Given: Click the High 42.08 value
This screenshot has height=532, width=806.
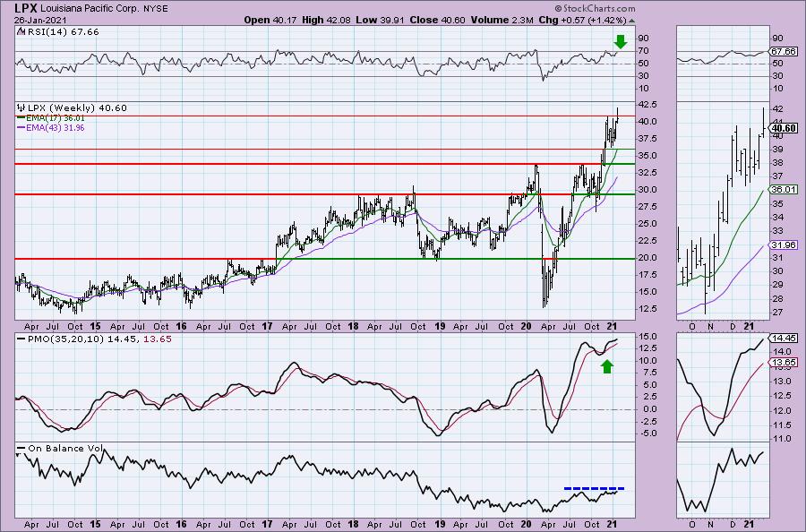Looking at the screenshot, I should click(x=327, y=20).
